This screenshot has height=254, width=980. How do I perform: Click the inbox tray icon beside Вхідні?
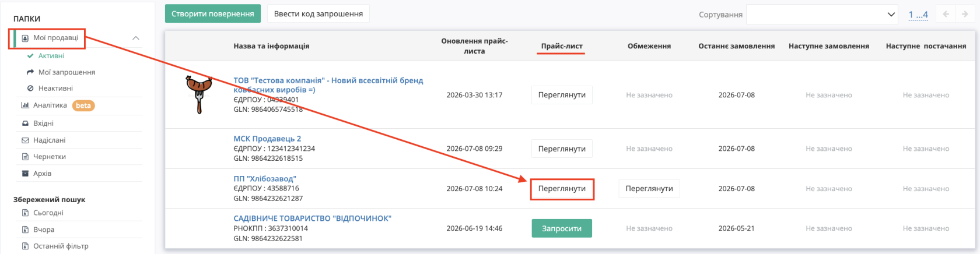pyautogui.click(x=25, y=124)
